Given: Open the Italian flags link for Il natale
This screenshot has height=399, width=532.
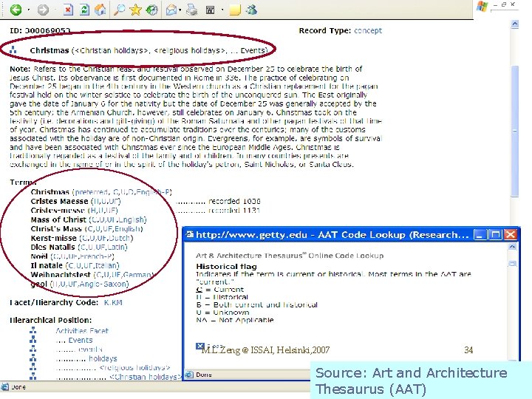Looking at the screenshot, I should click(x=92, y=265).
